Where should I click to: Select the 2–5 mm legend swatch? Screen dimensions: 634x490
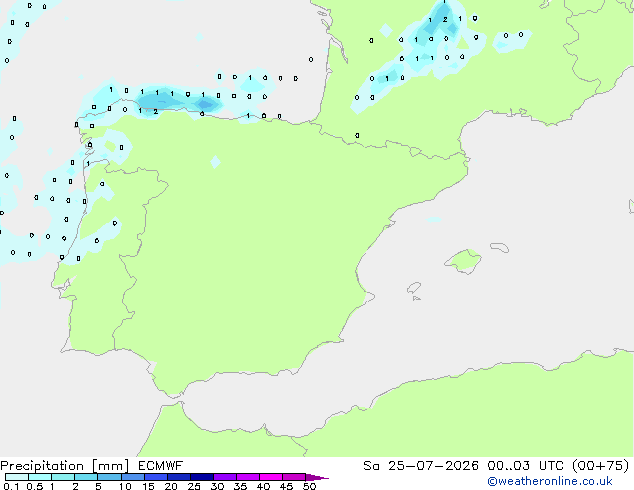pos(86,477)
